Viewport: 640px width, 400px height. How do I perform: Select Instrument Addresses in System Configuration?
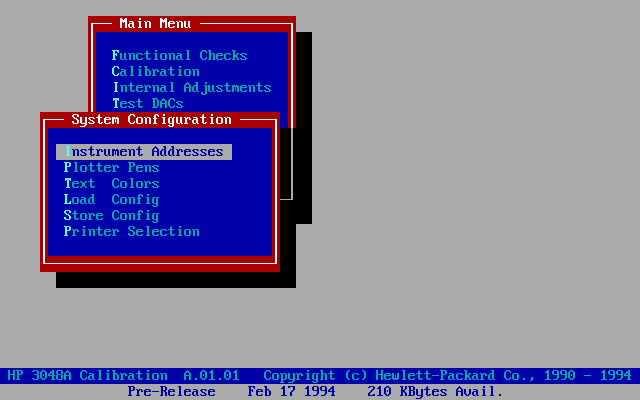point(144,152)
